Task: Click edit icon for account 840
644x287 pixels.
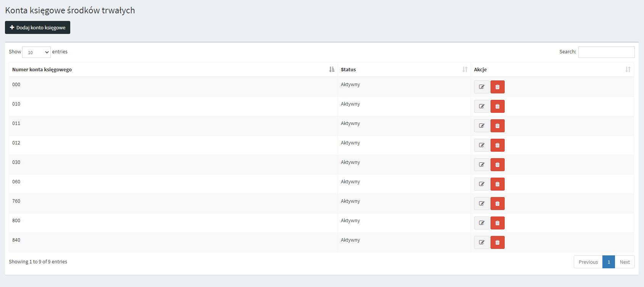Action: point(481,242)
